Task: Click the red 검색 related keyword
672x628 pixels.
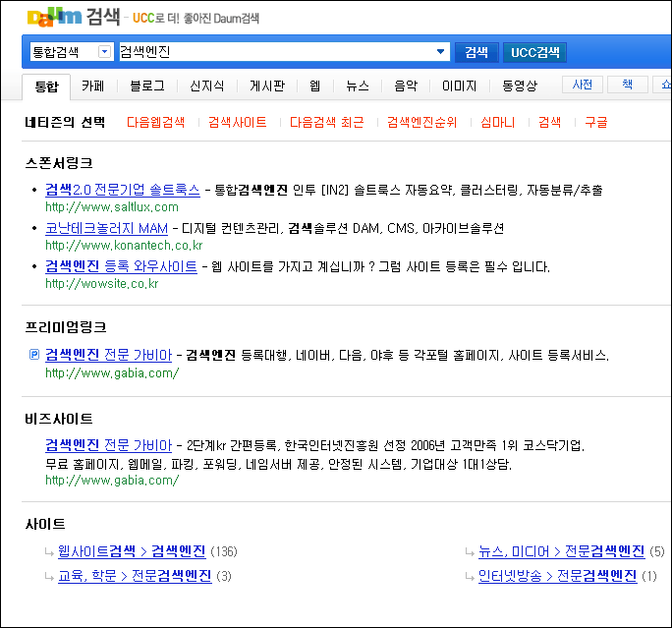Action: pos(550,122)
